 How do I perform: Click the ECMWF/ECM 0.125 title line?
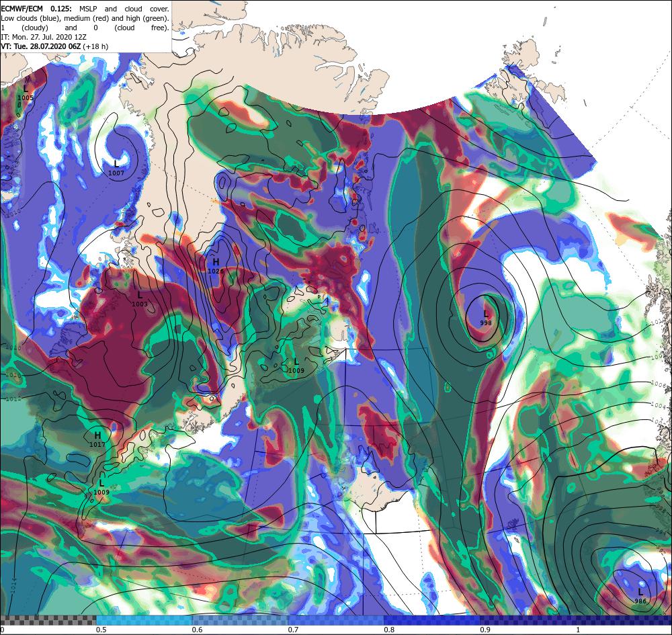[x=85, y=9]
